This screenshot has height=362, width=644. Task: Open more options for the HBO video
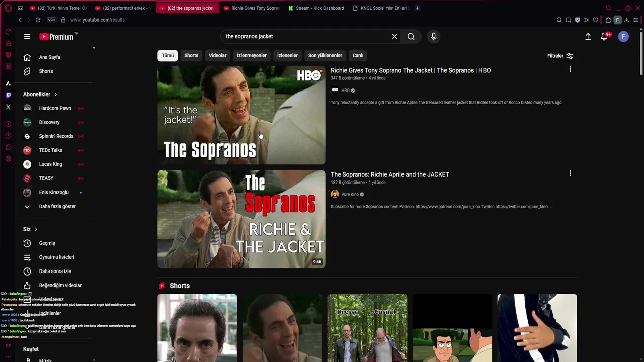click(x=570, y=69)
